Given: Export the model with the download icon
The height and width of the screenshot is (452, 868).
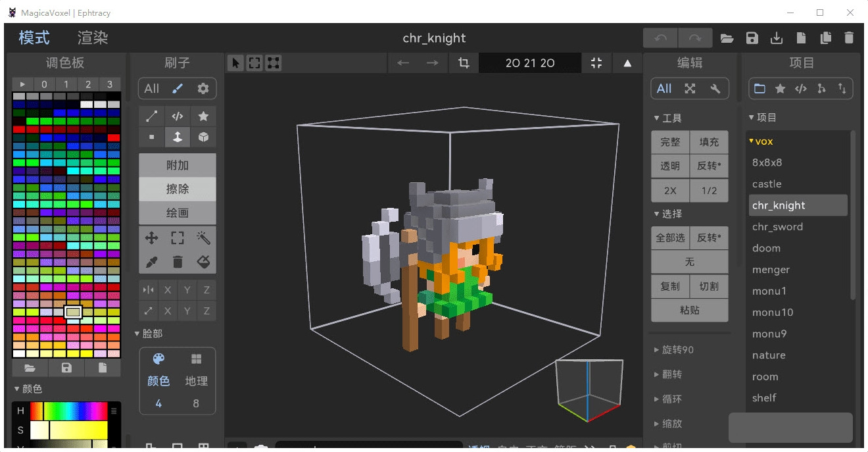Looking at the screenshot, I should click(x=776, y=38).
